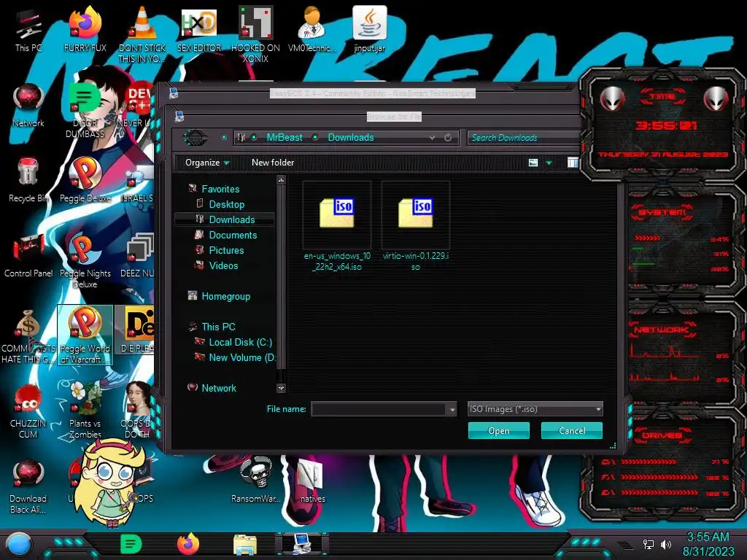747x560 pixels.
Task: Open Download Black Ali... shortcut
Action: [x=28, y=486]
